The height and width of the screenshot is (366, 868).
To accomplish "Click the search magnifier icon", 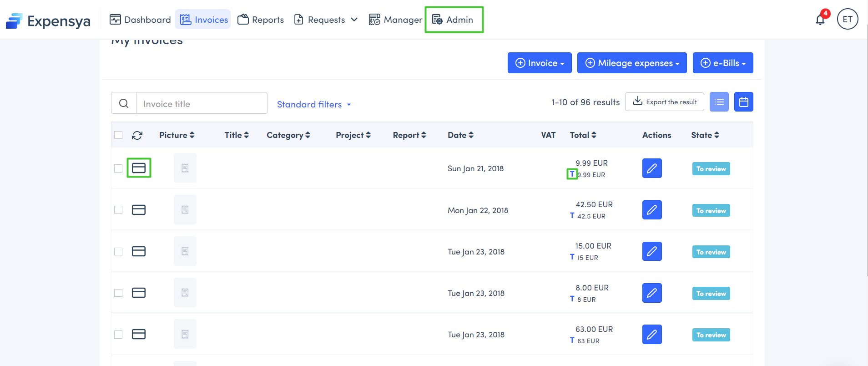I will pyautogui.click(x=124, y=103).
